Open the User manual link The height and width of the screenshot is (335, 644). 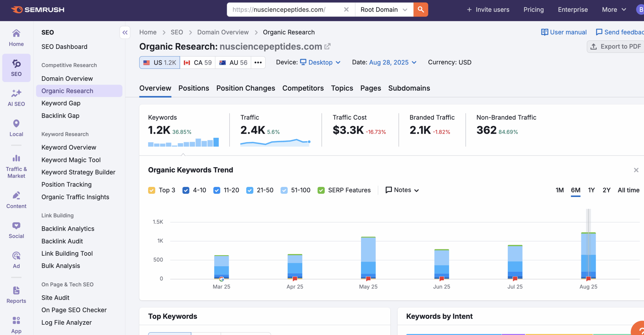pos(563,32)
